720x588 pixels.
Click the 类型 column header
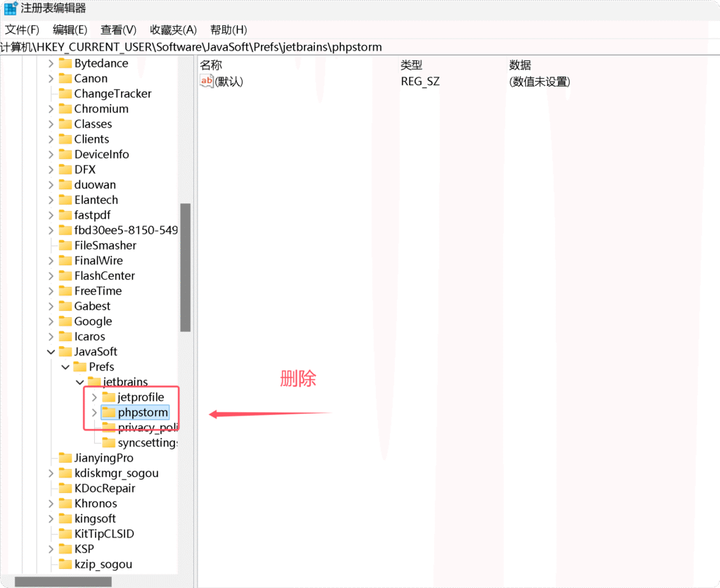coord(411,65)
